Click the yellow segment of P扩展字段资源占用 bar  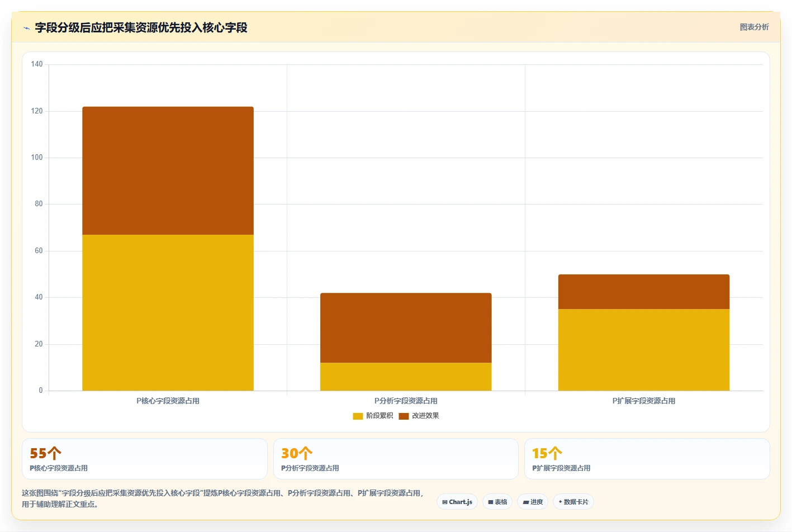[x=644, y=350]
